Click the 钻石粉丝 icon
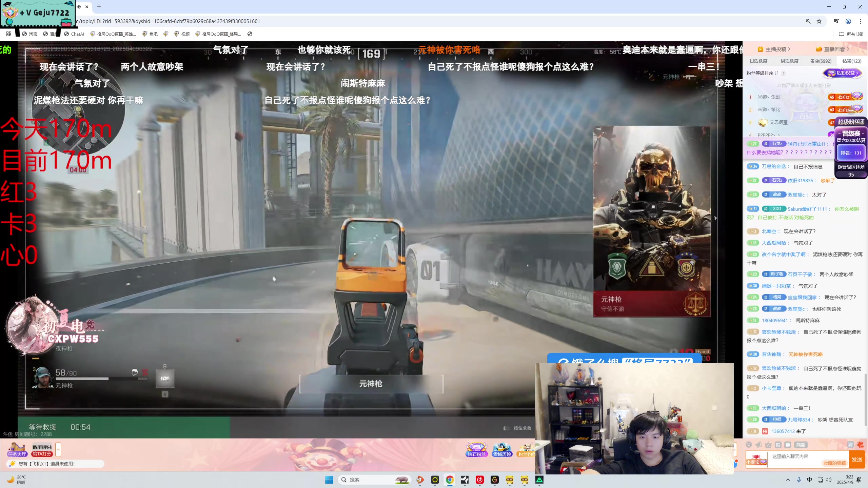The image size is (868, 488). tap(476, 450)
